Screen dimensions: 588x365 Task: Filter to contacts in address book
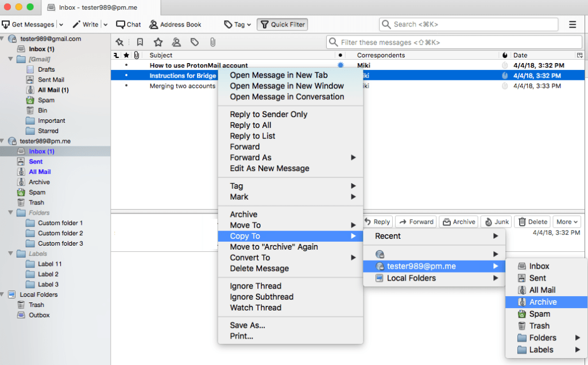coord(176,42)
